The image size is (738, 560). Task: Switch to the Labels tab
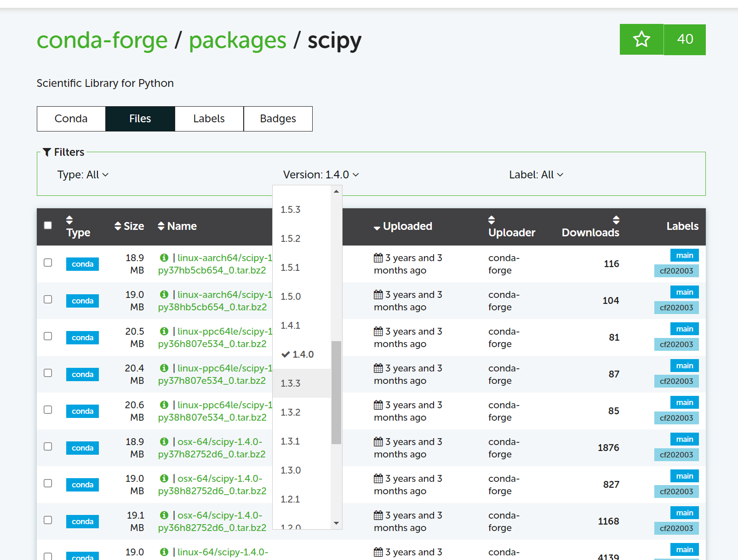[209, 119]
